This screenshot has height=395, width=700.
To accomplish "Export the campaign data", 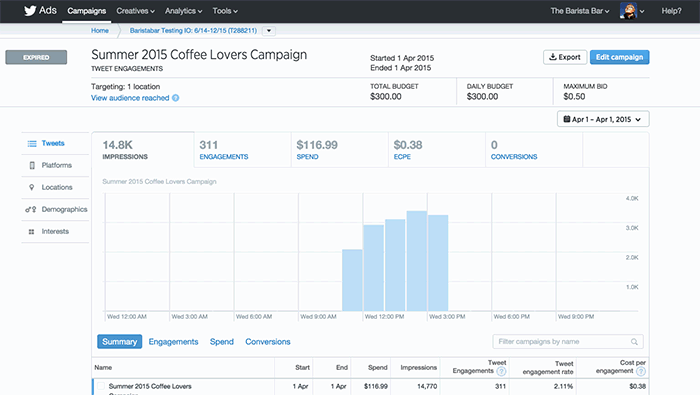I will [565, 57].
